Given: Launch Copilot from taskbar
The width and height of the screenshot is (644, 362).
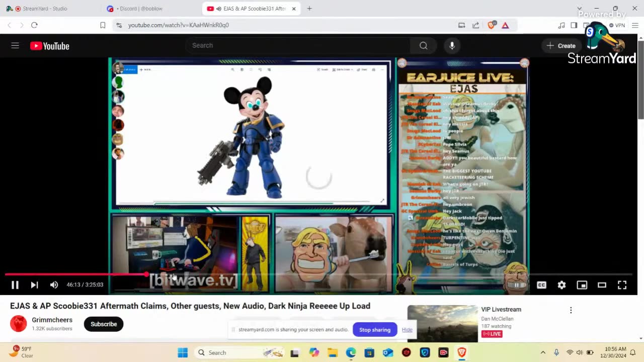Looking at the screenshot, I should [314, 352].
